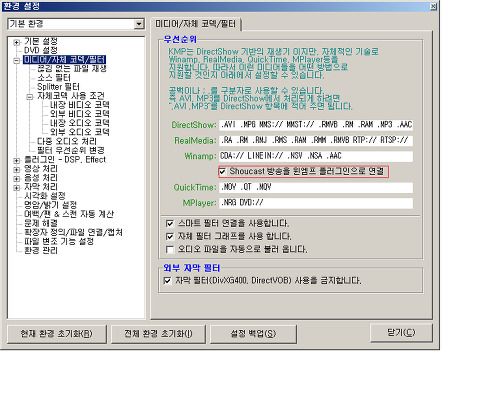Select 플러그인 - DSP, Effect tree item
The image size is (500, 399).
pos(65,160)
